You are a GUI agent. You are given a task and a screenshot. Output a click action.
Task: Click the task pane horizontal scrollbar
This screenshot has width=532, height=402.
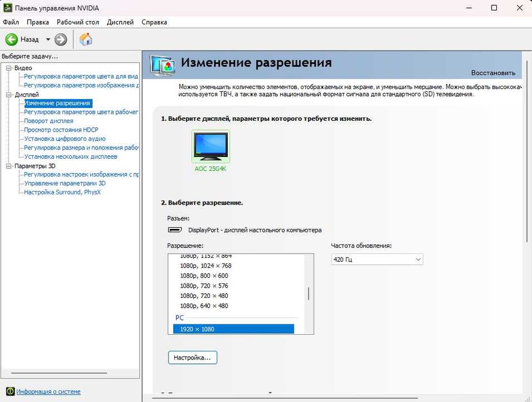(x=59, y=373)
